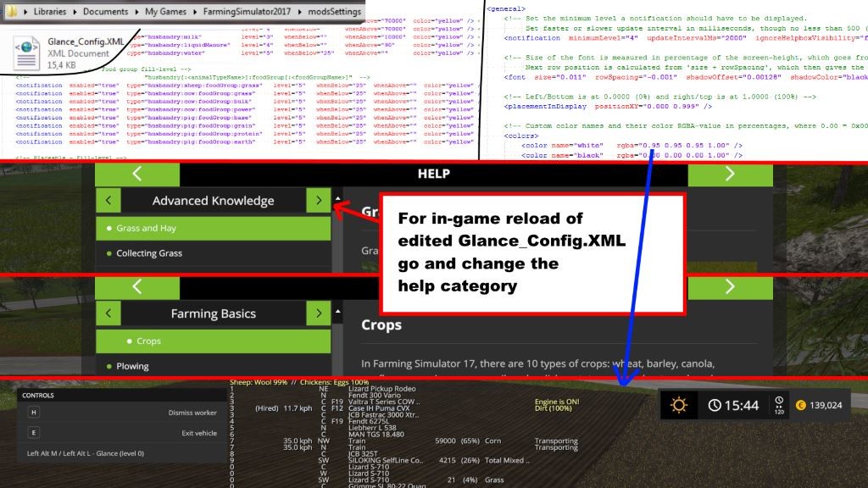Open the Plowing help topic
Viewport: 868px width, 488px height.
coord(132,366)
